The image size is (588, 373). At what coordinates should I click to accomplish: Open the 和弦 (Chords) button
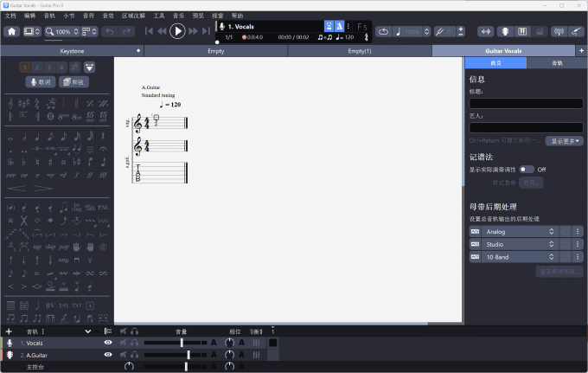[73, 82]
